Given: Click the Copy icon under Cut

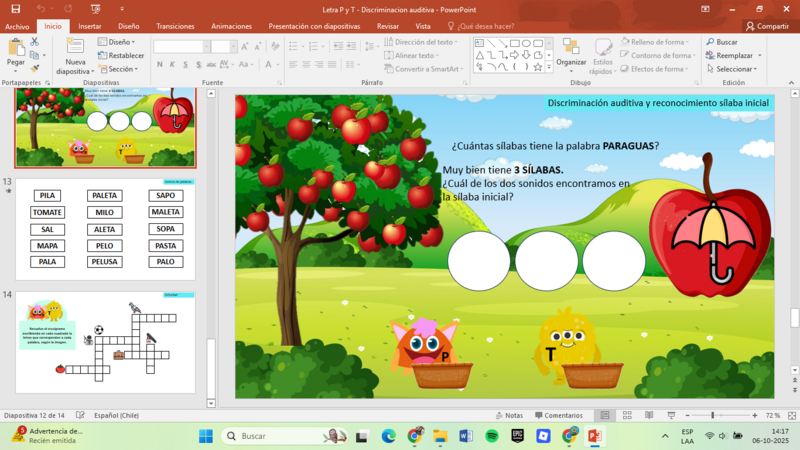Looking at the screenshot, I should 34,55.
